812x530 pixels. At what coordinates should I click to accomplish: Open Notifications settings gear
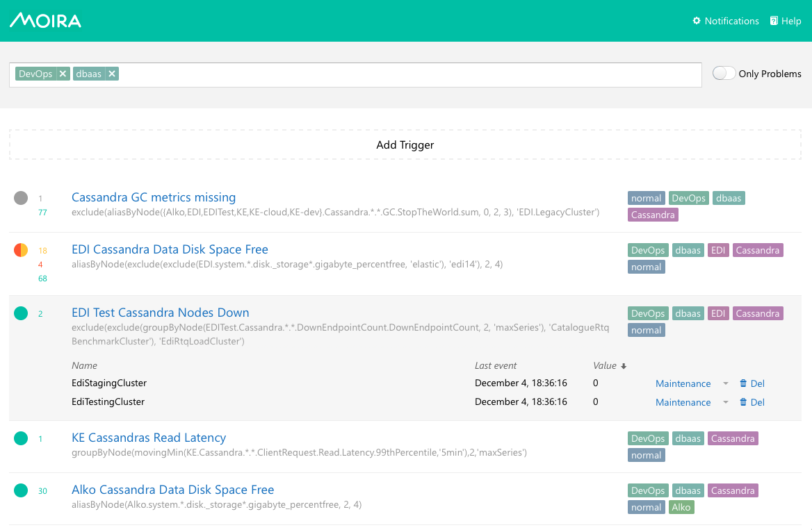(697, 21)
